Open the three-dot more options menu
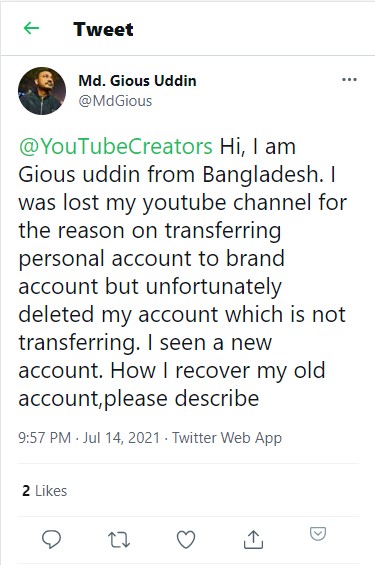Image resolution: width=375 pixels, height=565 pixels. (349, 80)
